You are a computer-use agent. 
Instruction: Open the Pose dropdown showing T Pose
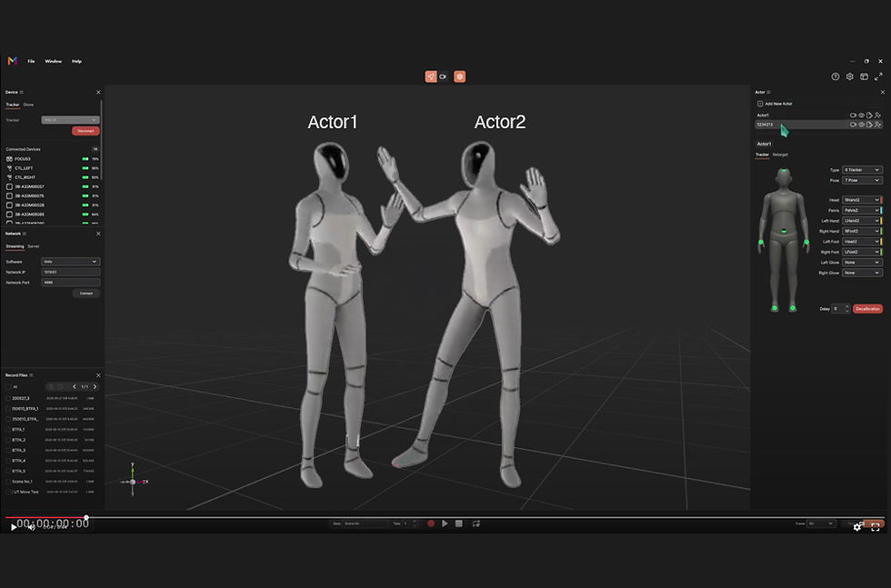[x=862, y=180]
